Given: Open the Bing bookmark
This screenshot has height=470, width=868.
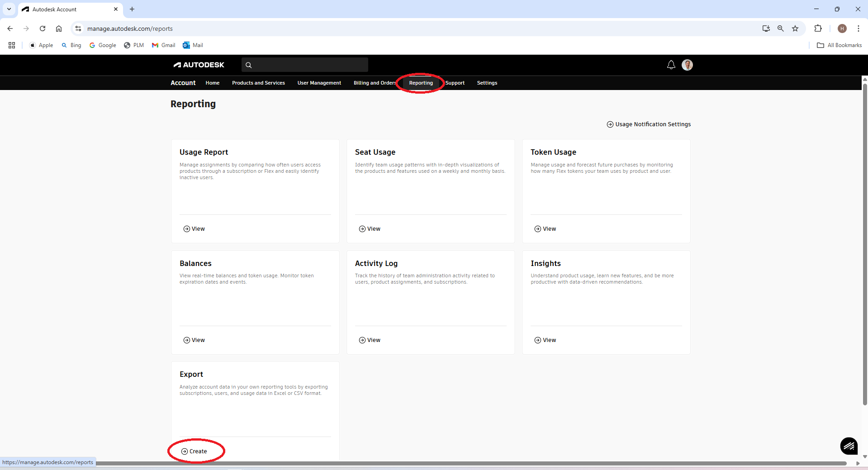Looking at the screenshot, I should pyautogui.click(x=71, y=45).
